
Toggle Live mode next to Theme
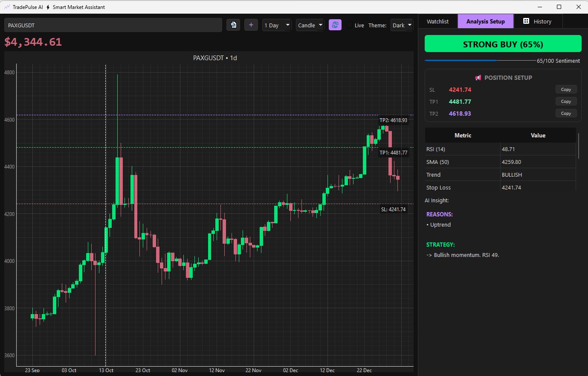[350, 25]
